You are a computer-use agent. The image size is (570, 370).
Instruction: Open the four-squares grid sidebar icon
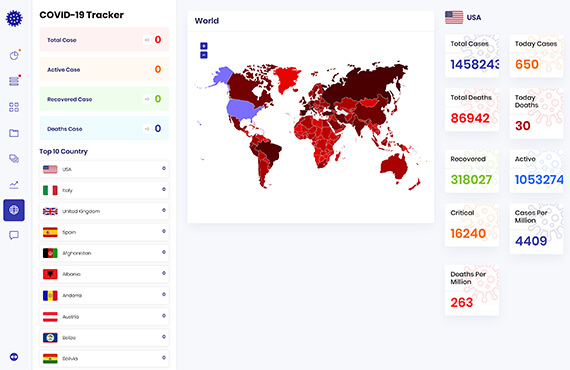click(x=14, y=107)
